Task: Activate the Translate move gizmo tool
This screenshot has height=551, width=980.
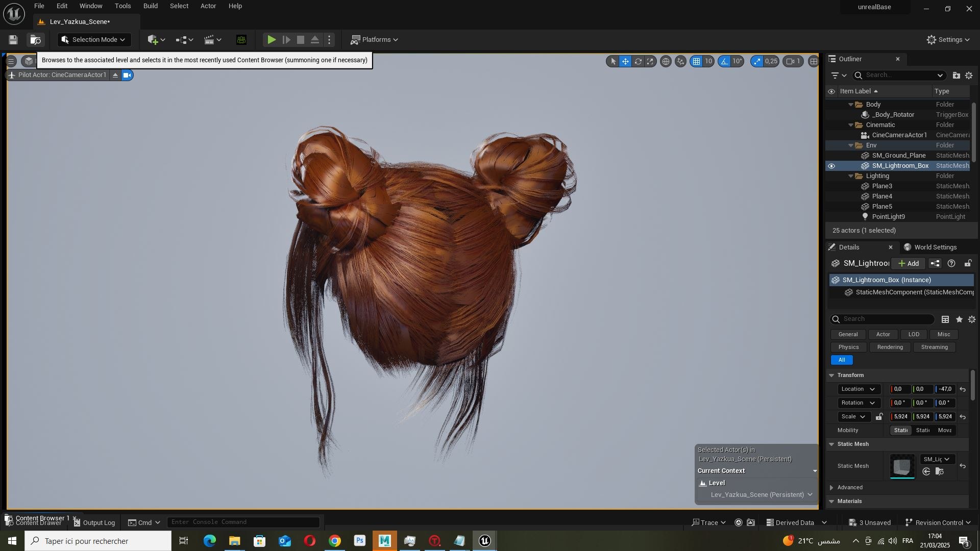Action: (625, 61)
